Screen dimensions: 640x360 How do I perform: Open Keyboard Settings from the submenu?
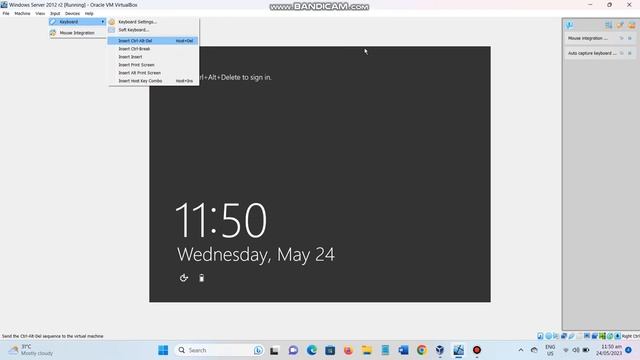tap(153, 22)
